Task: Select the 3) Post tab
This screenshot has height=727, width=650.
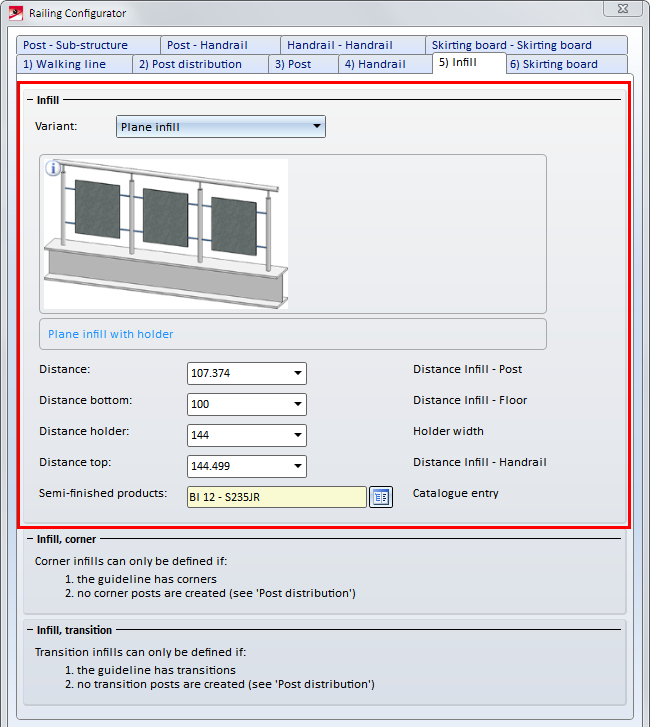Action: pos(303,64)
